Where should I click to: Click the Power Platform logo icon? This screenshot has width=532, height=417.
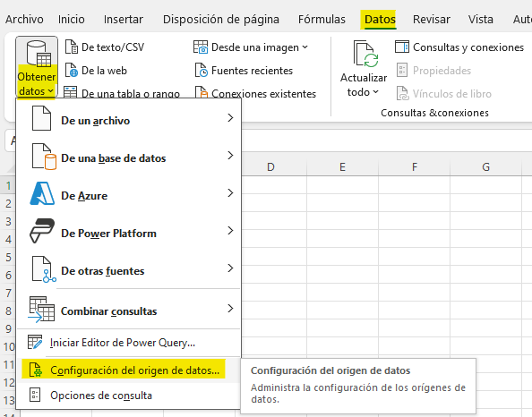[42, 231]
